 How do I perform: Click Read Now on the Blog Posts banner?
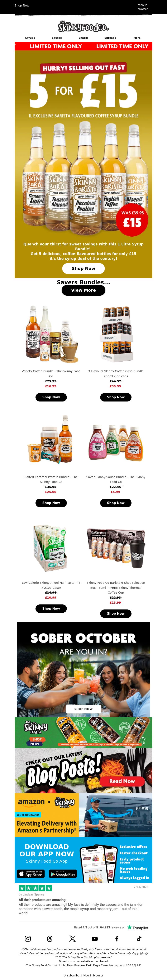tap(122, 781)
